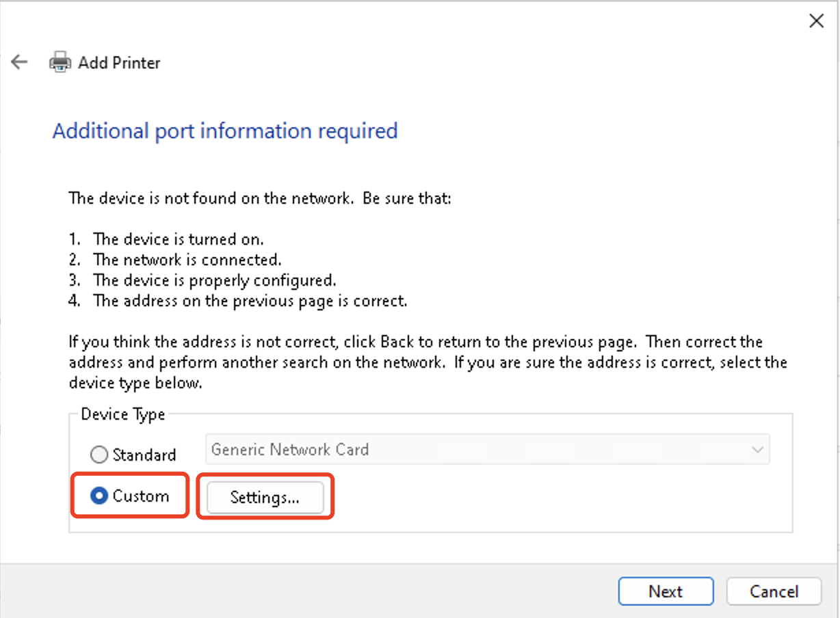
Task: Cancel the Add Printer wizard
Action: pyautogui.click(x=774, y=591)
